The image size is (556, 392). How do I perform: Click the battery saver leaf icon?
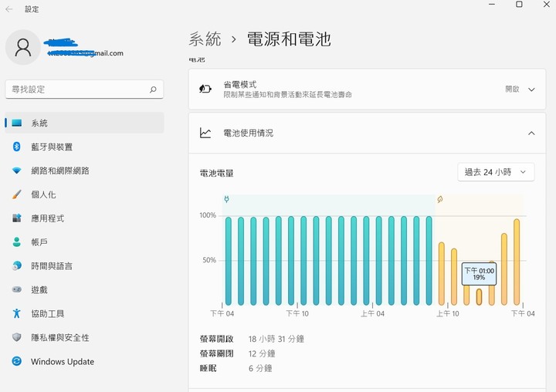click(x=205, y=89)
